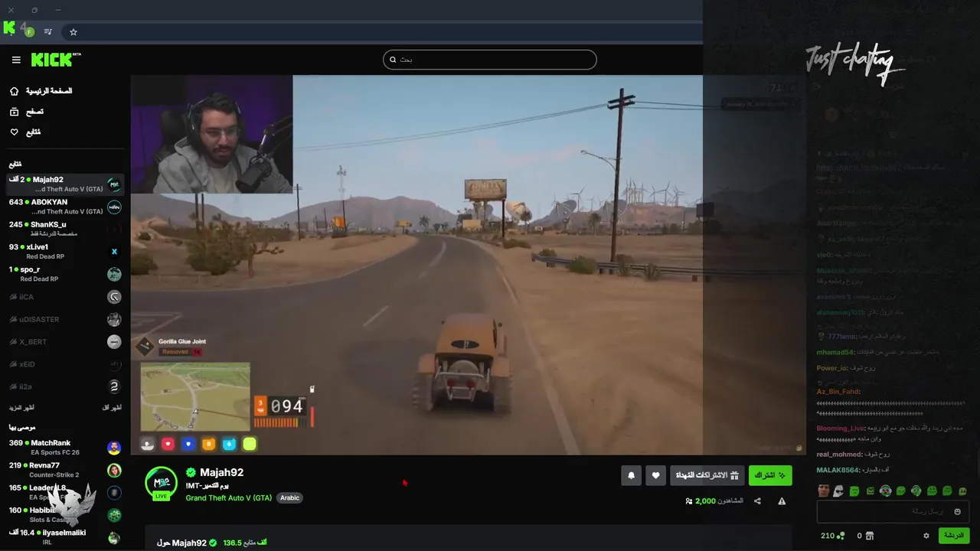Open emoji picker in chat box
Viewport: 980px width, 551px height.
point(957,511)
